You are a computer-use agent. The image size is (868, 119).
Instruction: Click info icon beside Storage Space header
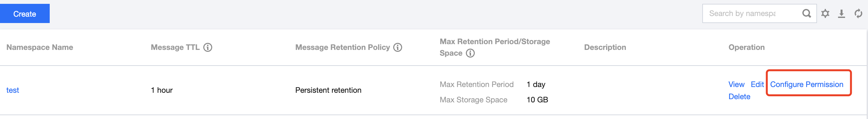[470, 53]
